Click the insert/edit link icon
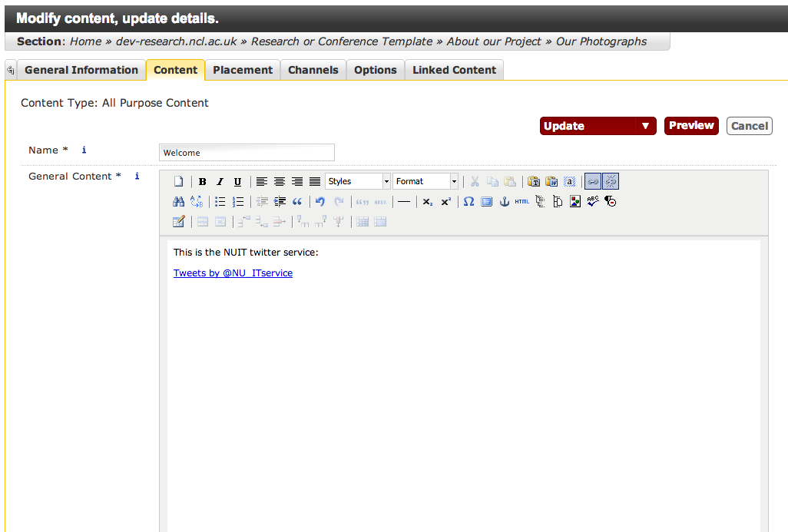The image size is (788, 532). [x=592, y=182]
